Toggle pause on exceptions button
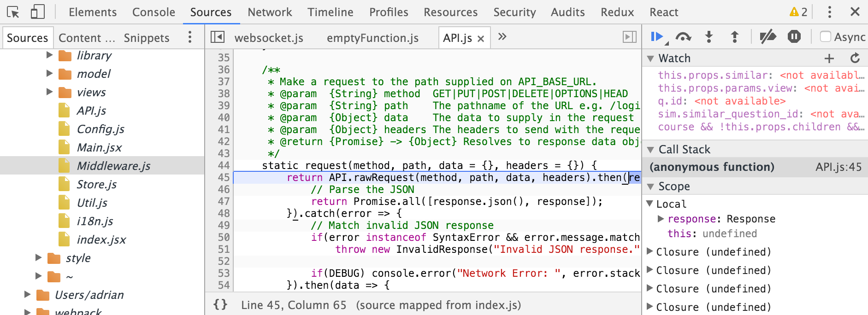This screenshot has height=315, width=868. coord(794,37)
